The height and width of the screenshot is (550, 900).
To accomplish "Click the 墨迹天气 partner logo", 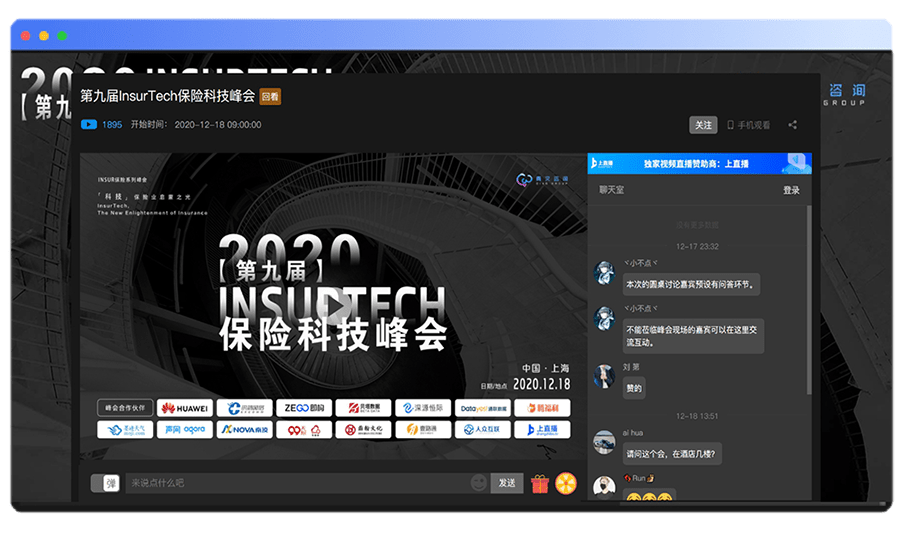I will click(125, 429).
